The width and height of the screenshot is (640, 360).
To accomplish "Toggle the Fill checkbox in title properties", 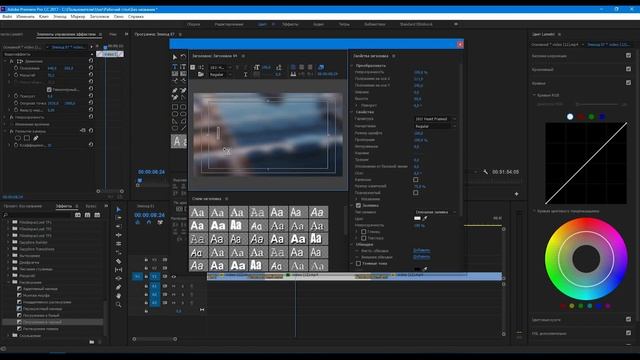I will (358, 205).
